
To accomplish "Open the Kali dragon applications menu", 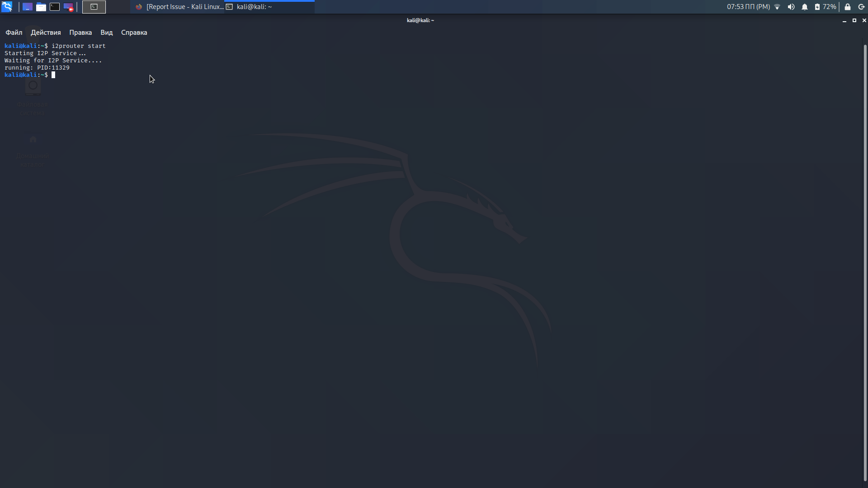I will 7,7.
